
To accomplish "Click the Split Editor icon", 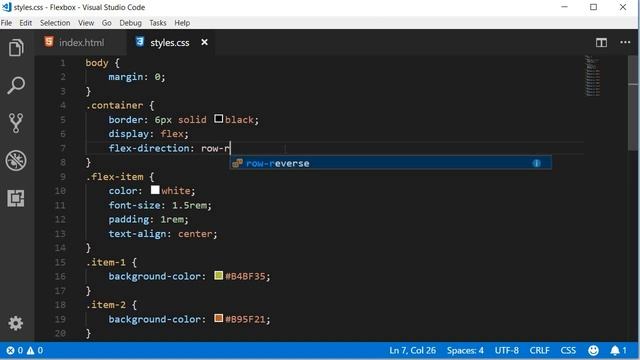I will tap(601, 42).
